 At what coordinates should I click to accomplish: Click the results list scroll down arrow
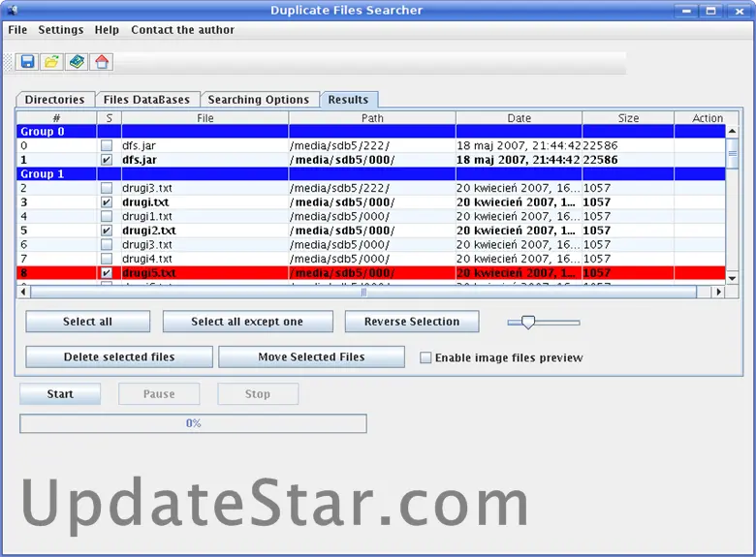(732, 279)
